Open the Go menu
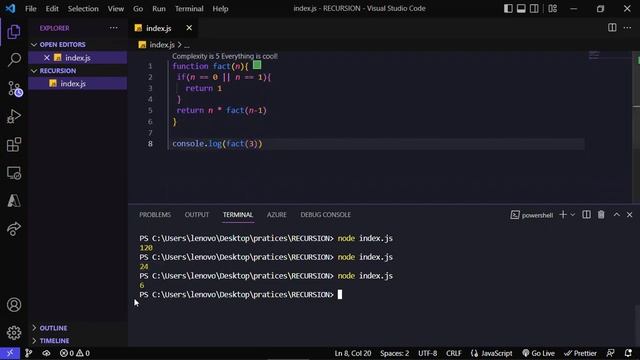Image resolution: width=640 pixels, height=360 pixels. (x=138, y=9)
